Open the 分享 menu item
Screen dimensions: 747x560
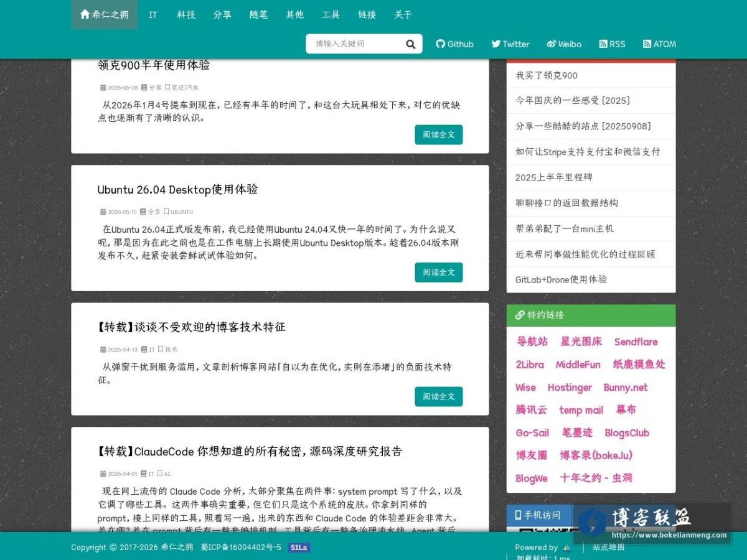click(222, 14)
